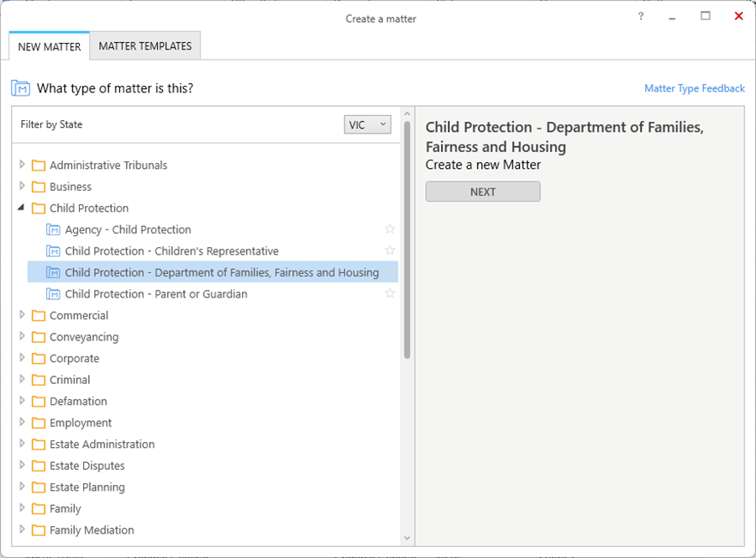
Task: Click the Estate Planning folder icon
Action: coord(38,487)
